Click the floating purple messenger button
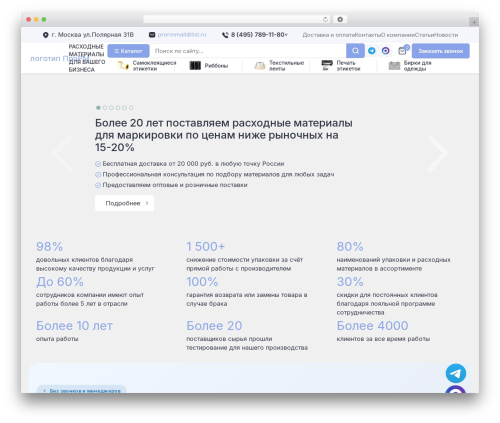This screenshot has height=423, width=500. [456, 389]
